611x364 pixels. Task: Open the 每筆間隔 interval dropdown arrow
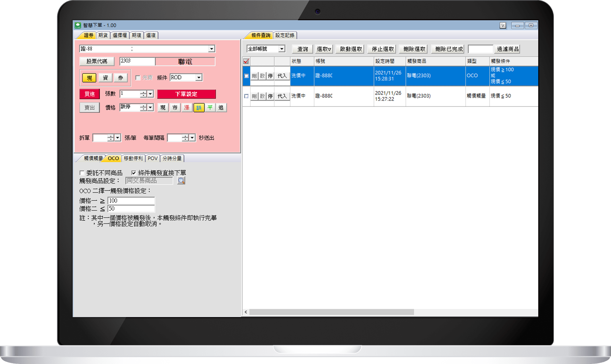point(192,138)
